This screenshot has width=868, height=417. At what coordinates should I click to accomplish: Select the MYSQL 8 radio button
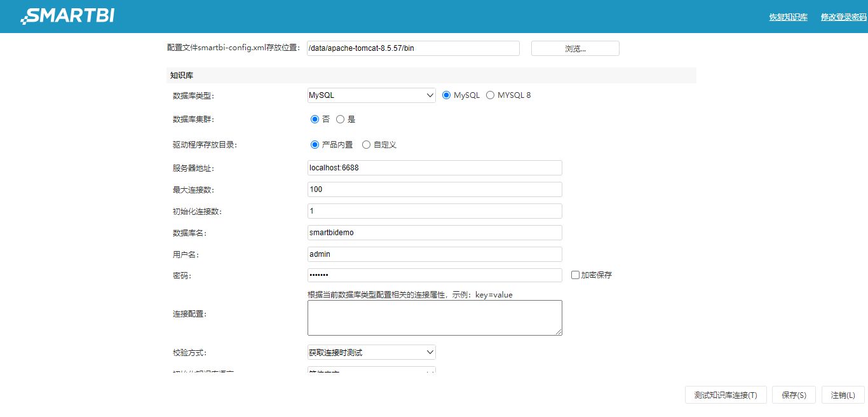(490, 94)
